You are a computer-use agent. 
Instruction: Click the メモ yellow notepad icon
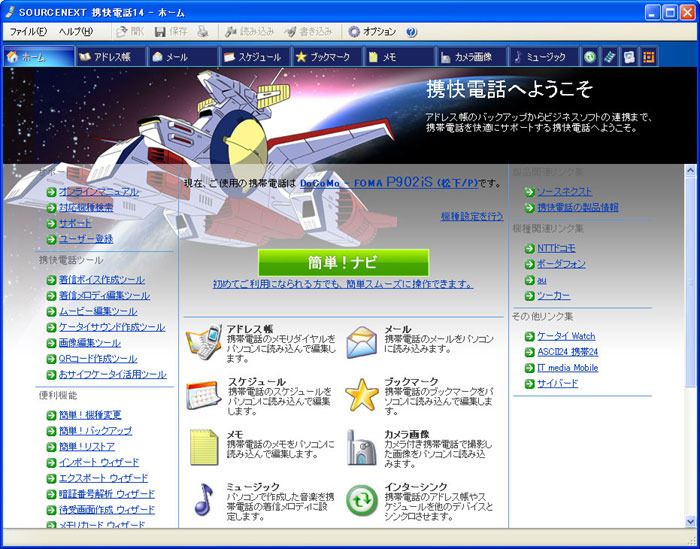tap(204, 447)
